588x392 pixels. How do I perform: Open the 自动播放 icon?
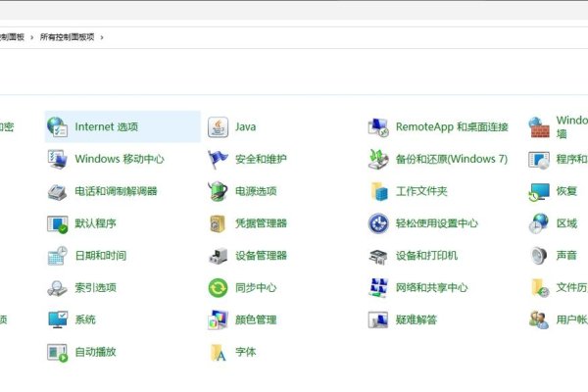pyautogui.click(x=58, y=353)
